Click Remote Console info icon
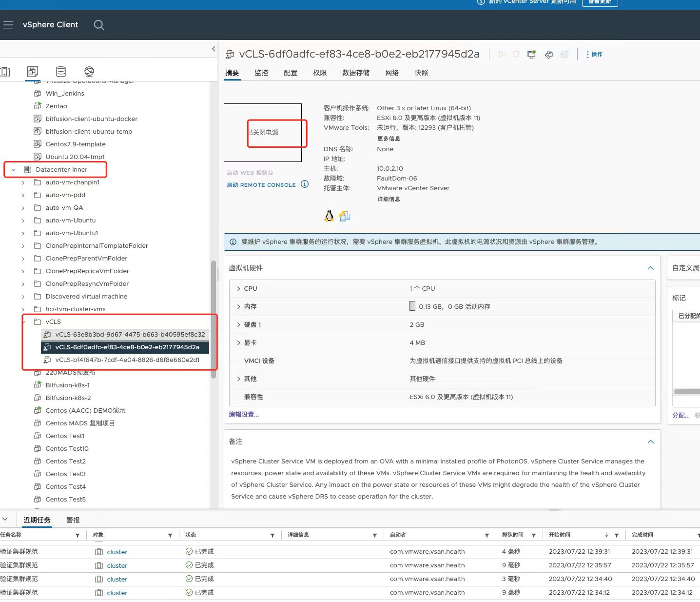Screen dimensions: 700x602 [x=305, y=184]
